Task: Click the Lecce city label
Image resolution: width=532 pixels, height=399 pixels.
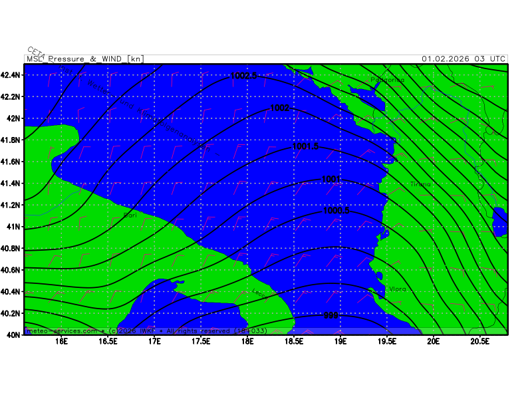Action: (259, 293)
